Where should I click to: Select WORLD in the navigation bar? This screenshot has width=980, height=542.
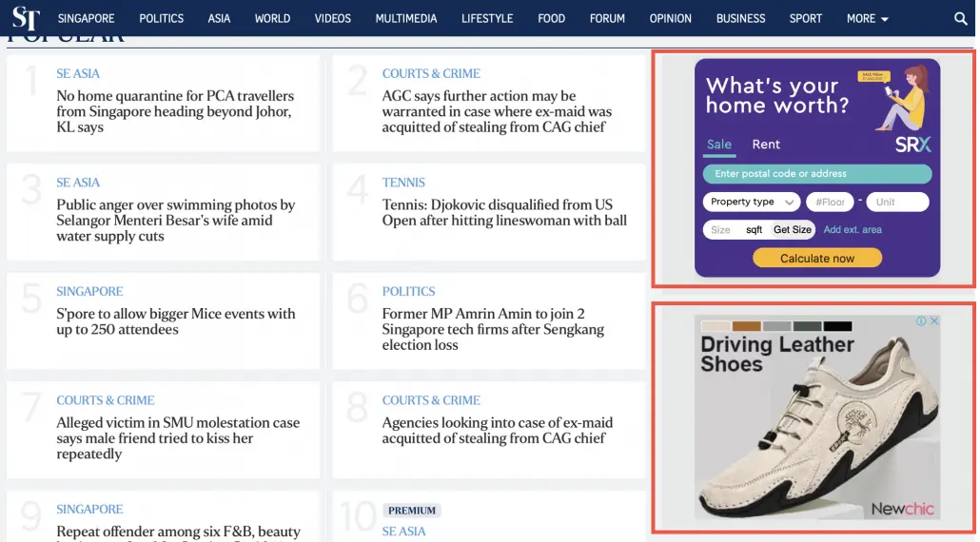tap(272, 19)
